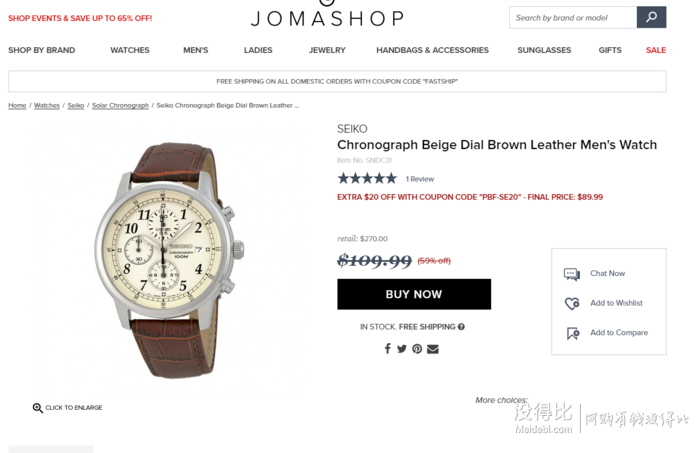Image resolution: width=700 pixels, height=453 pixels.
Task: Click the search magnifier button
Action: [651, 17]
